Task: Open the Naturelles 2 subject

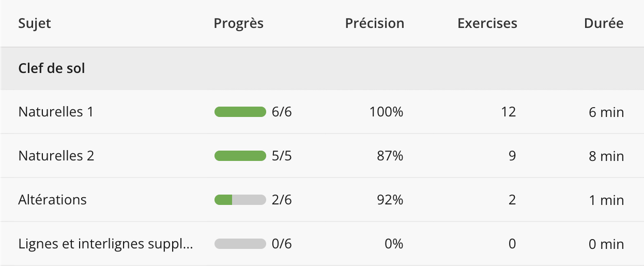Action: 56,156
